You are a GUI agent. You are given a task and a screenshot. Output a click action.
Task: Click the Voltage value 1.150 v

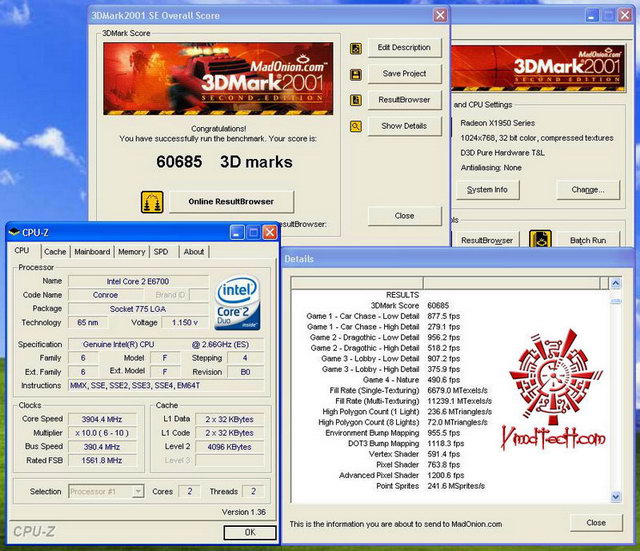[185, 322]
